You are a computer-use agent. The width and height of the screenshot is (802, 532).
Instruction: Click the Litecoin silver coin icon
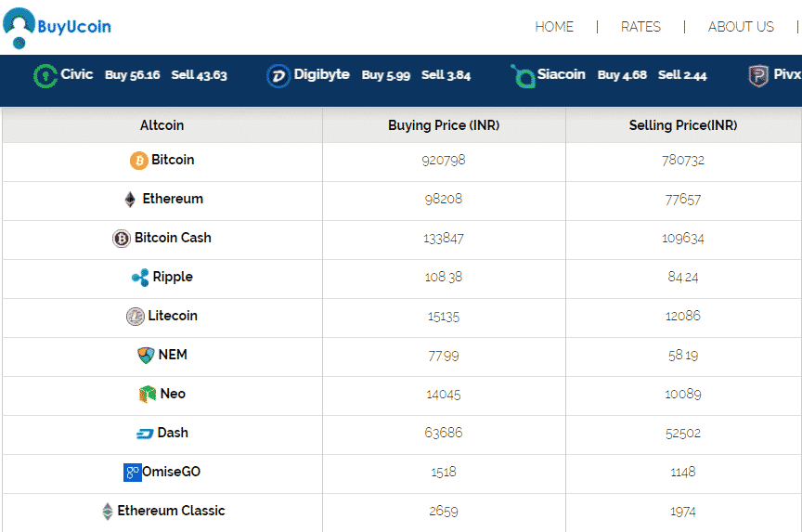pos(135,317)
